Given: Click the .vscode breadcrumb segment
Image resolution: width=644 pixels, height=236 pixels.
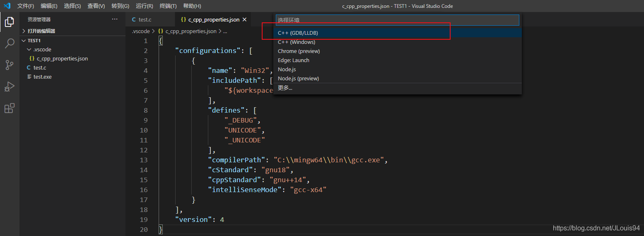Looking at the screenshot, I should click(x=141, y=31).
